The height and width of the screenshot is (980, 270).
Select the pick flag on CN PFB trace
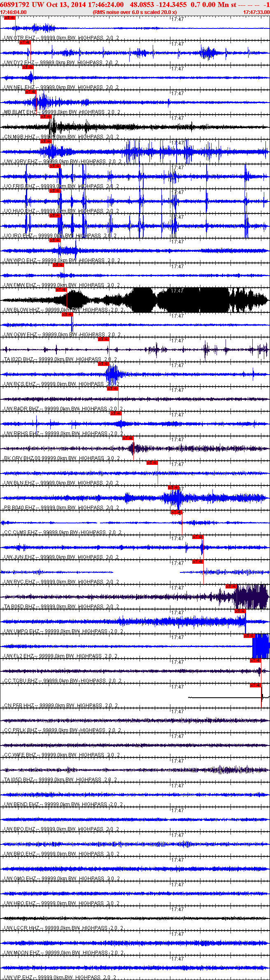pyautogui.click(x=255, y=685)
